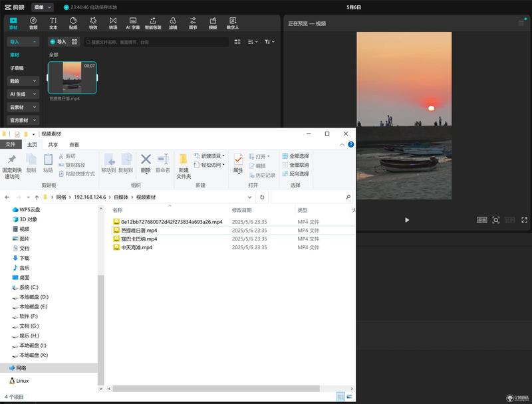Toggle preview fullscreen mode

coord(524,220)
